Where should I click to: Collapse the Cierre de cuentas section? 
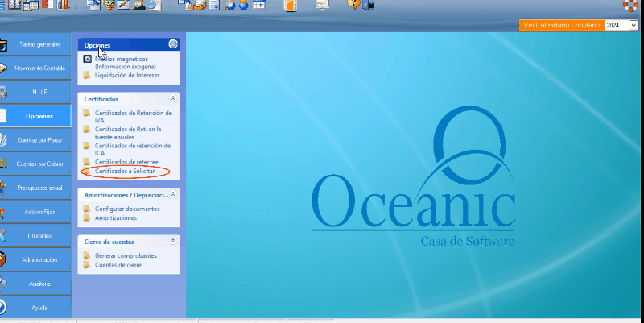point(173,241)
